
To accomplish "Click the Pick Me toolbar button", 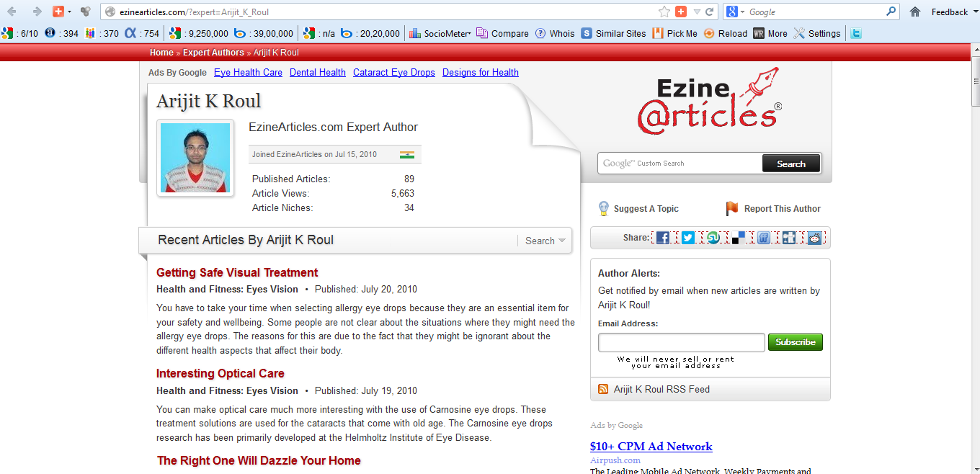I will 674,33.
